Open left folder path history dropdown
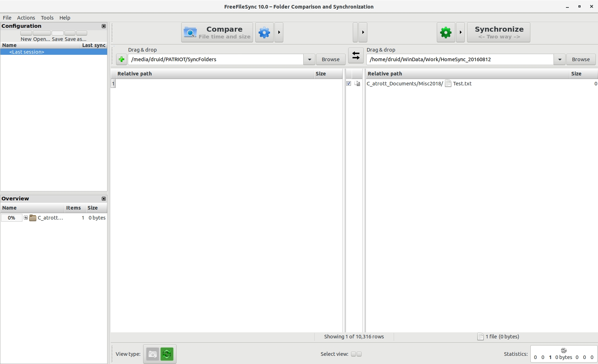 click(x=309, y=59)
